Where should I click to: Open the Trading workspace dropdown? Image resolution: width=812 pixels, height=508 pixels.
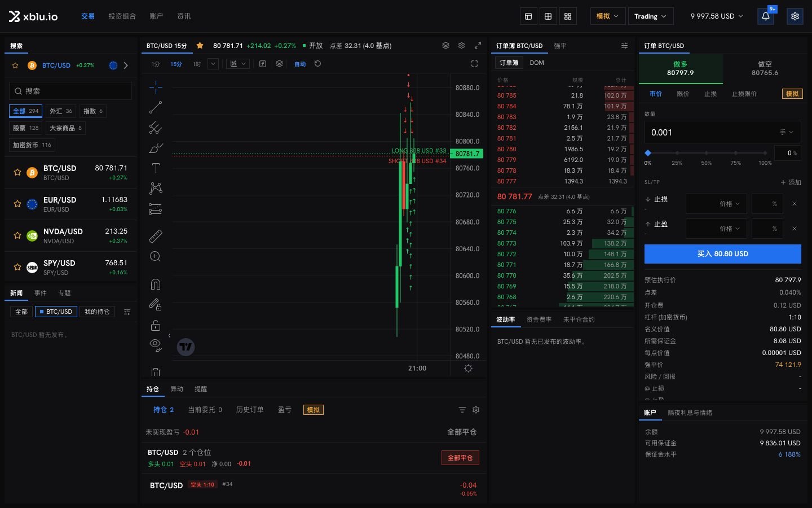point(650,16)
